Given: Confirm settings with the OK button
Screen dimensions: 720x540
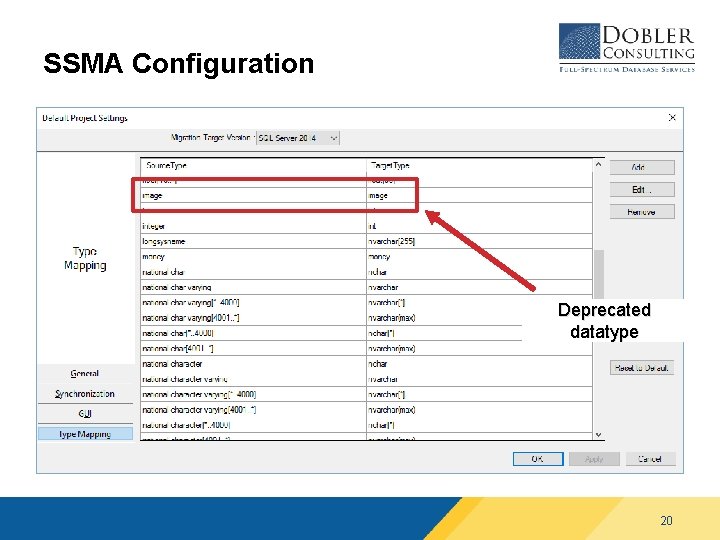Looking at the screenshot, I should click(538, 459).
